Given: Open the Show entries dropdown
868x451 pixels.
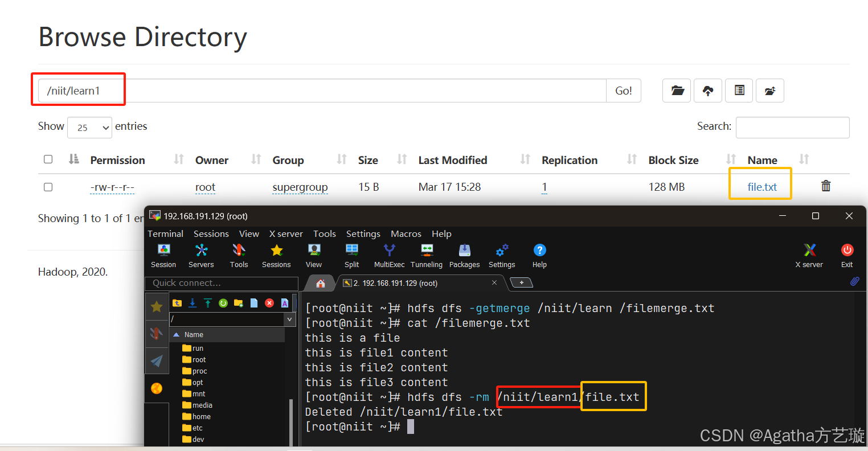Looking at the screenshot, I should [90, 128].
